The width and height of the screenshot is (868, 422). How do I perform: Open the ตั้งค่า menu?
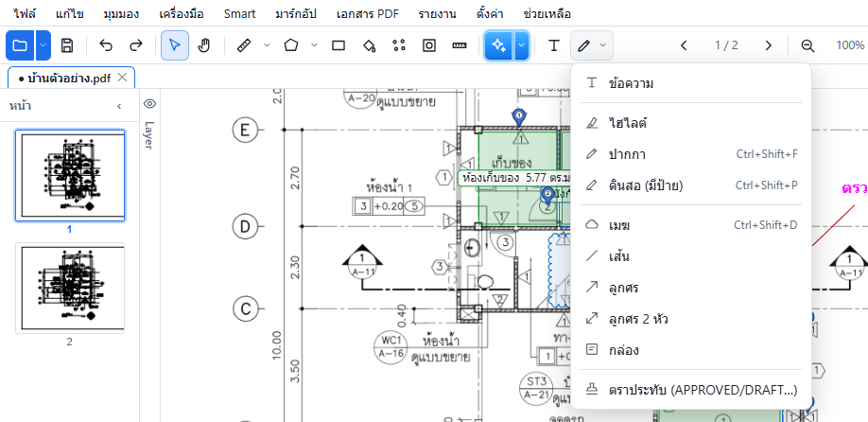coord(491,14)
